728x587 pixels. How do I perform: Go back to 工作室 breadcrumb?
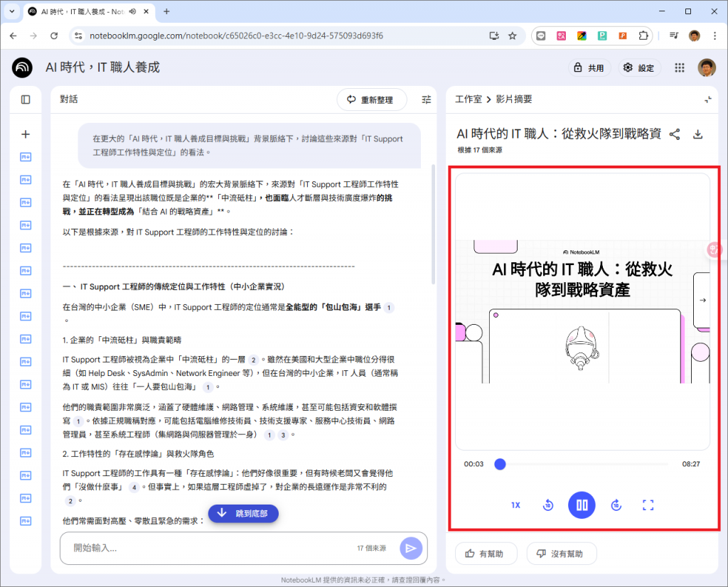tap(468, 99)
